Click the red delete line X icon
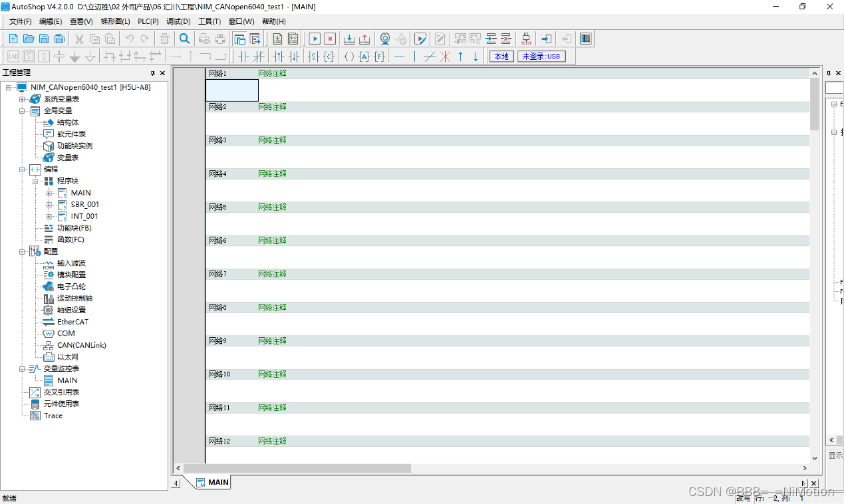 445,57
